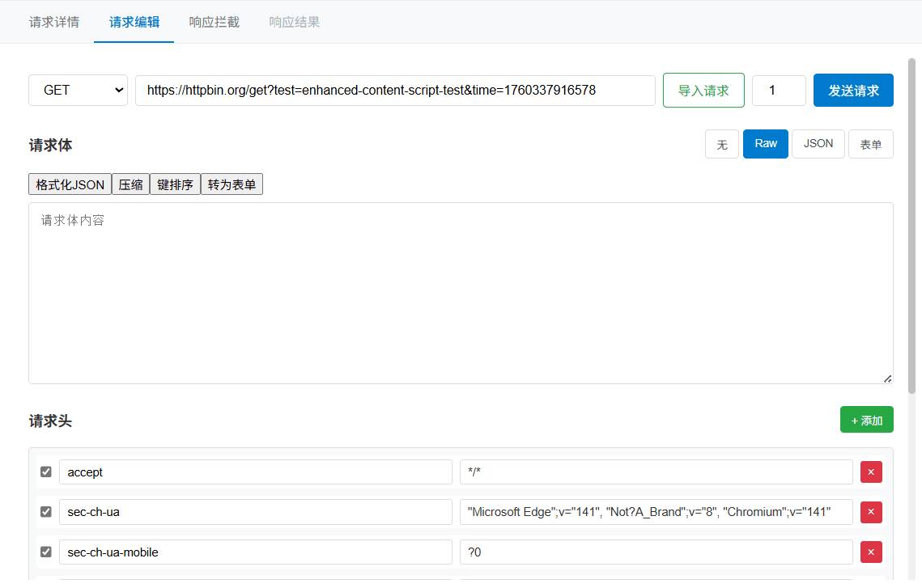Delete the sec-ch-ua-mobile header row
Image resolution: width=922 pixels, height=588 pixels.
coord(871,552)
